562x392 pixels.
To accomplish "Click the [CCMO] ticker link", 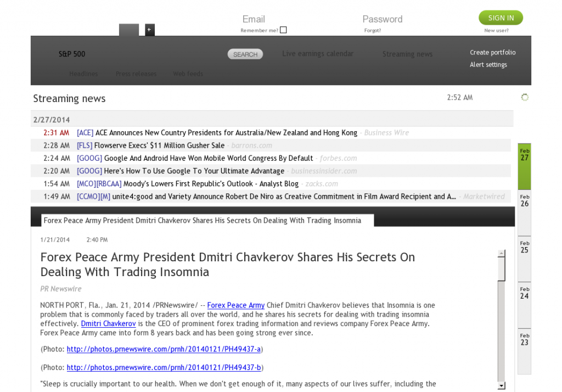I will [x=88, y=197].
